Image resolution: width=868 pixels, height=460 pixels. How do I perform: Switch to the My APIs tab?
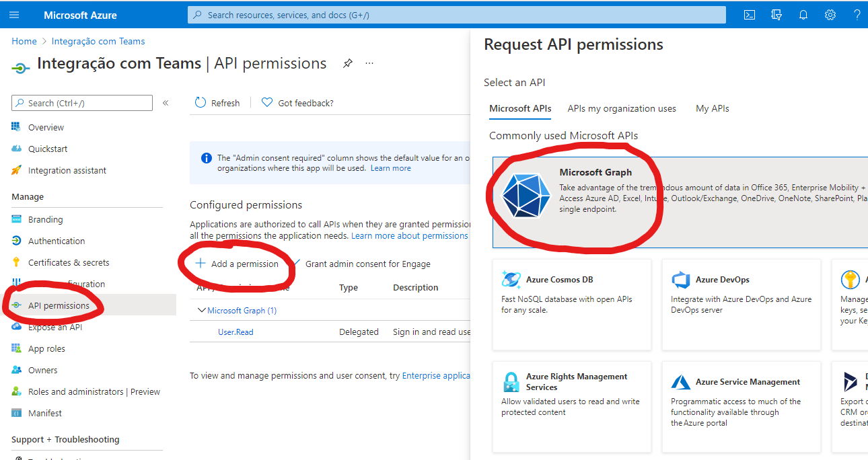pos(713,108)
